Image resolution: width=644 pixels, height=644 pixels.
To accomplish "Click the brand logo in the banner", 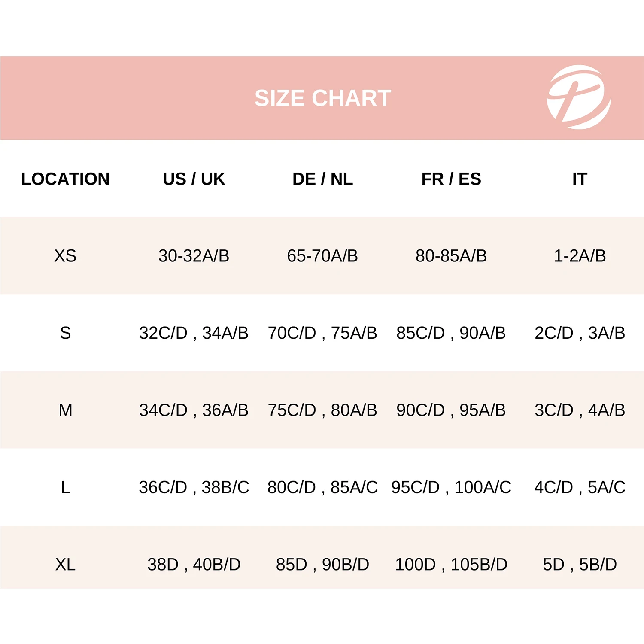I will pyautogui.click(x=579, y=97).
